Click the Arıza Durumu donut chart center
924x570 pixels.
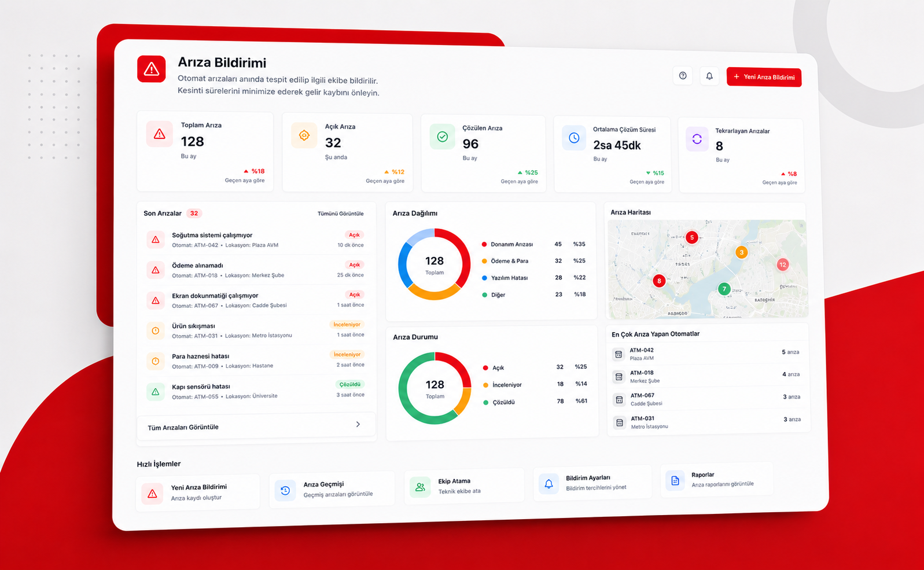point(435,388)
